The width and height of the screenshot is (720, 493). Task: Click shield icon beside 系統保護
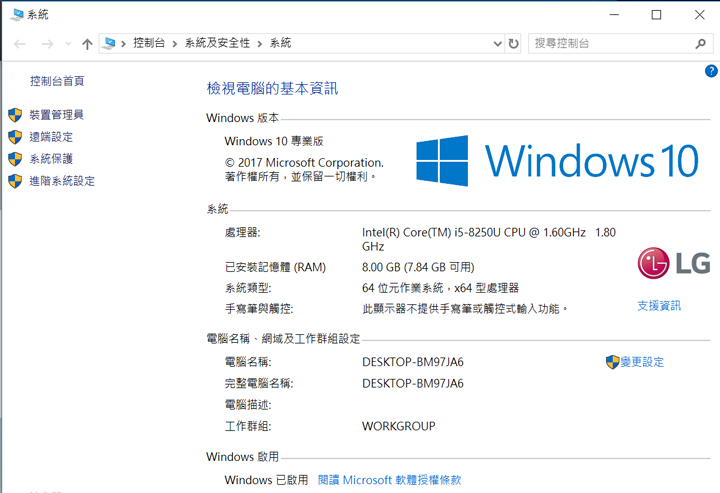click(15, 159)
